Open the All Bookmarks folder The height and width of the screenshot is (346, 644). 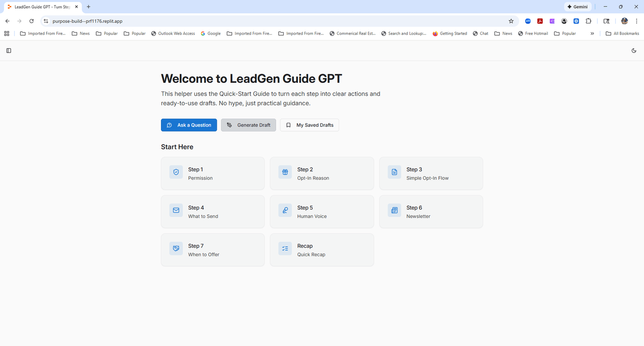[622, 33]
